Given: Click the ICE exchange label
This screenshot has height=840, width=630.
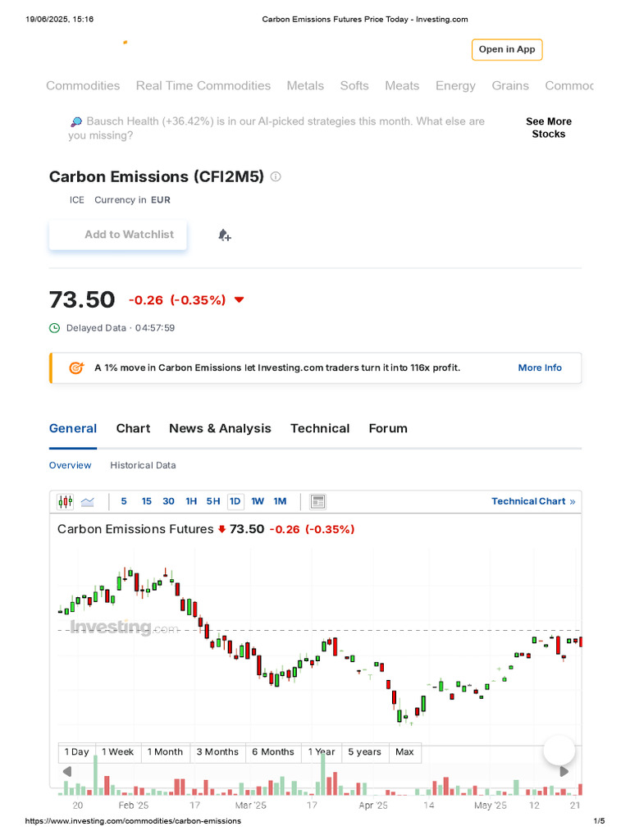Looking at the screenshot, I should click(76, 200).
